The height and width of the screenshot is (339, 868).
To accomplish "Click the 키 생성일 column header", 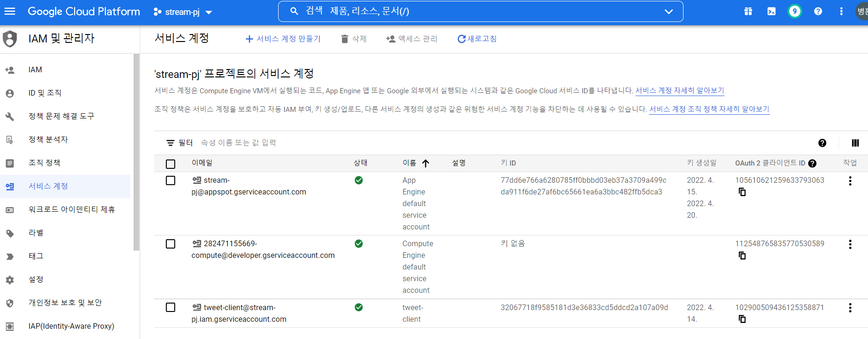I will (702, 163).
